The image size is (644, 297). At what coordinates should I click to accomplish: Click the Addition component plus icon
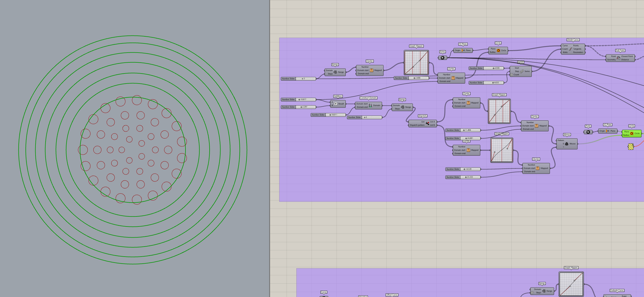point(336,104)
